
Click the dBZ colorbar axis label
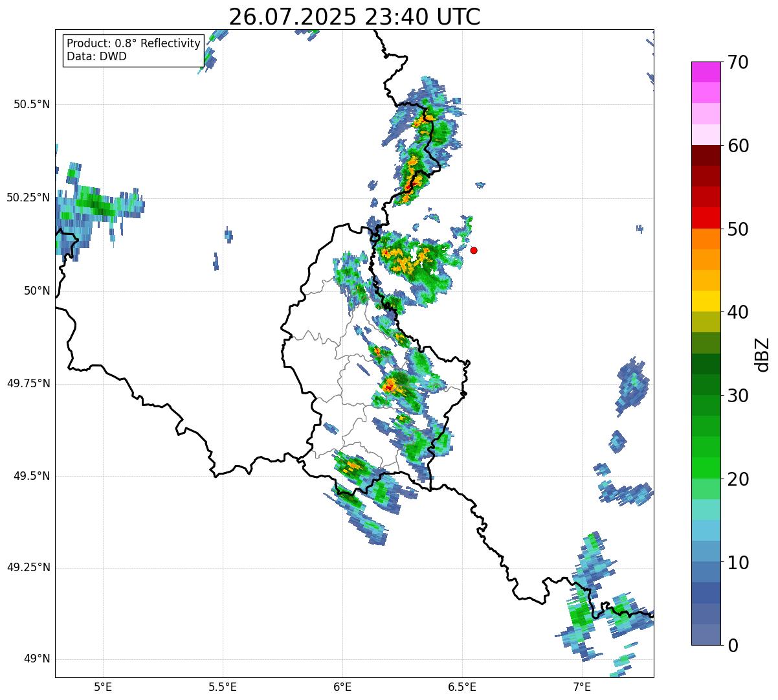(x=762, y=354)
